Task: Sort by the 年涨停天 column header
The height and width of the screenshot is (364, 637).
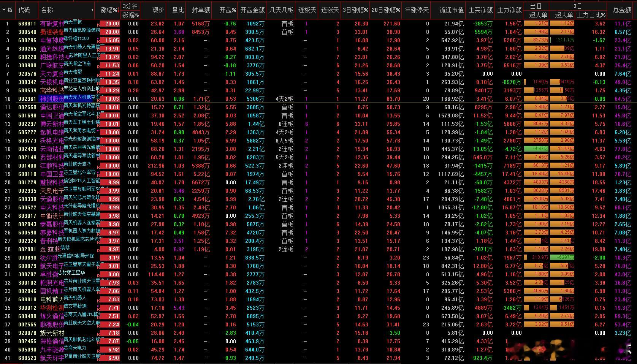Action: coord(417,10)
